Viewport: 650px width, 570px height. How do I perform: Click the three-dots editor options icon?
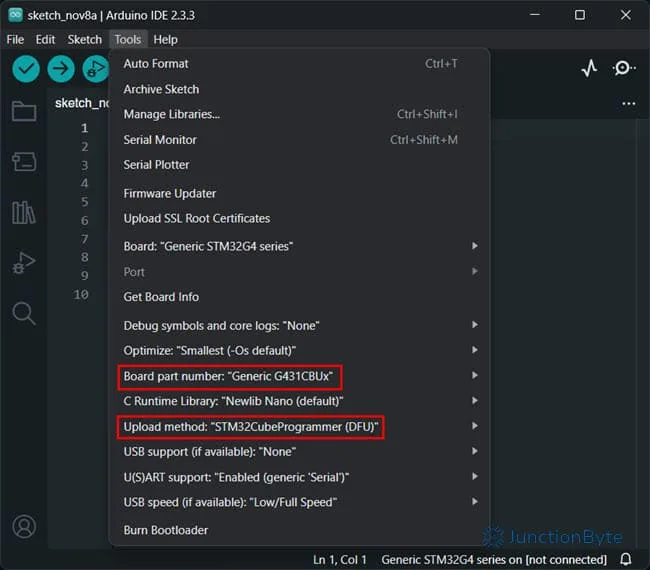[628, 104]
